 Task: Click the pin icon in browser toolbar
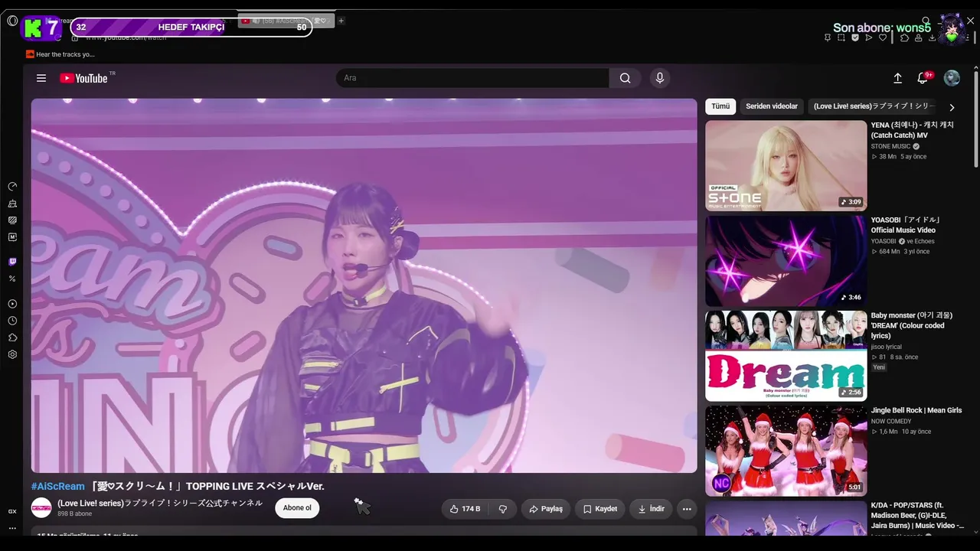[x=828, y=37]
